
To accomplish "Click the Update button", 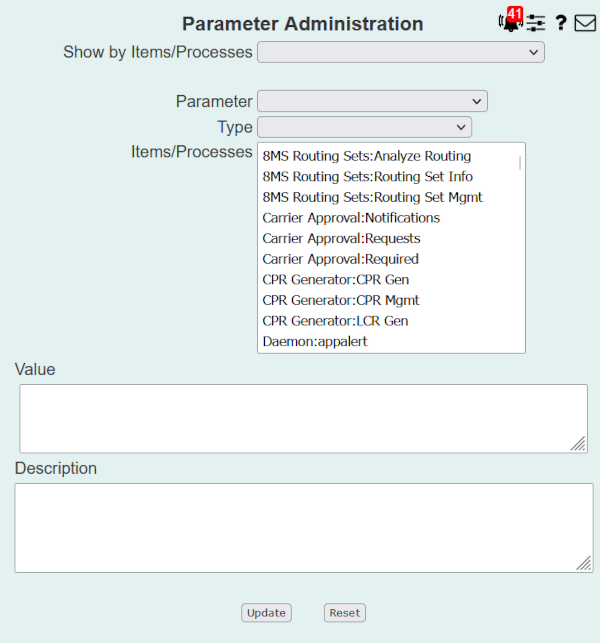I will 266,613.
